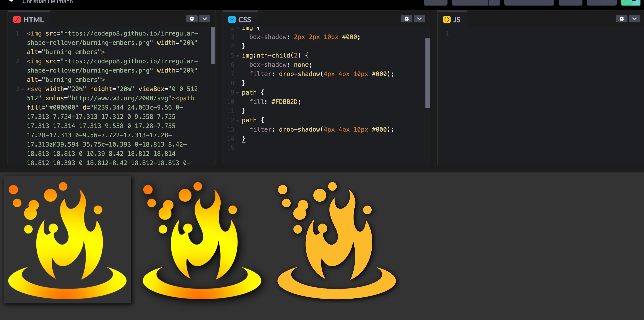Click the yellow JS panel icon
644x320 pixels.
point(447,19)
